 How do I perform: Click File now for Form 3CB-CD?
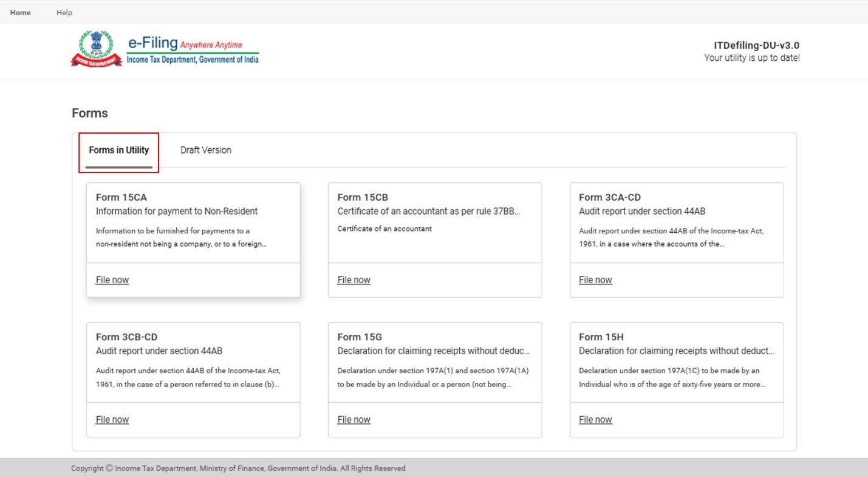click(x=112, y=420)
